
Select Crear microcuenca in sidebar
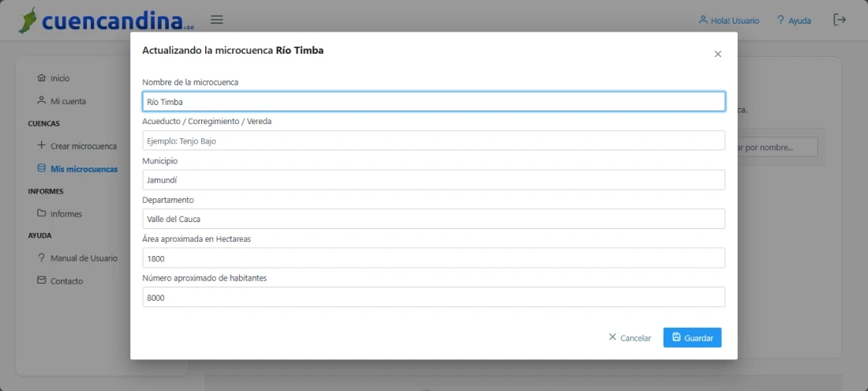83,146
